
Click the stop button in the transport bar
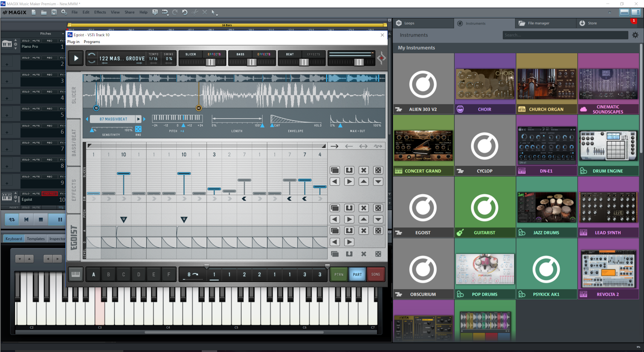41,219
